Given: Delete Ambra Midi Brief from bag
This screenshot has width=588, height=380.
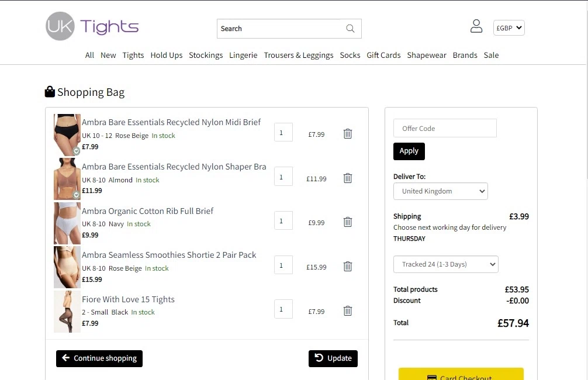Looking at the screenshot, I should coord(348,133).
